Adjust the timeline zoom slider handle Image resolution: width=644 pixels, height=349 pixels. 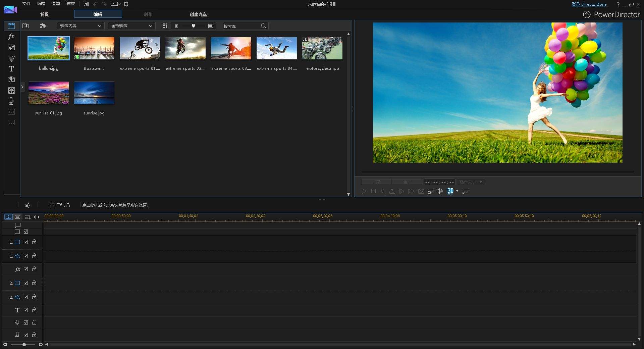24,345
